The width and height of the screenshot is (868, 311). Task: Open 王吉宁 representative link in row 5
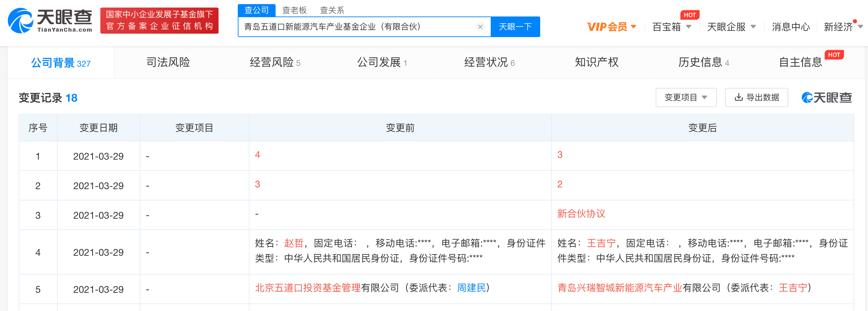click(793, 288)
